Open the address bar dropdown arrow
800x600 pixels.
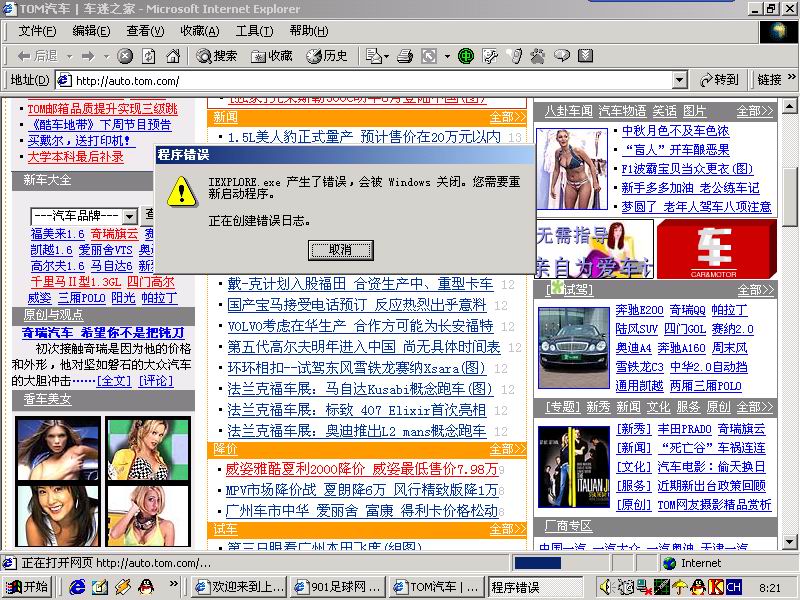click(x=679, y=80)
